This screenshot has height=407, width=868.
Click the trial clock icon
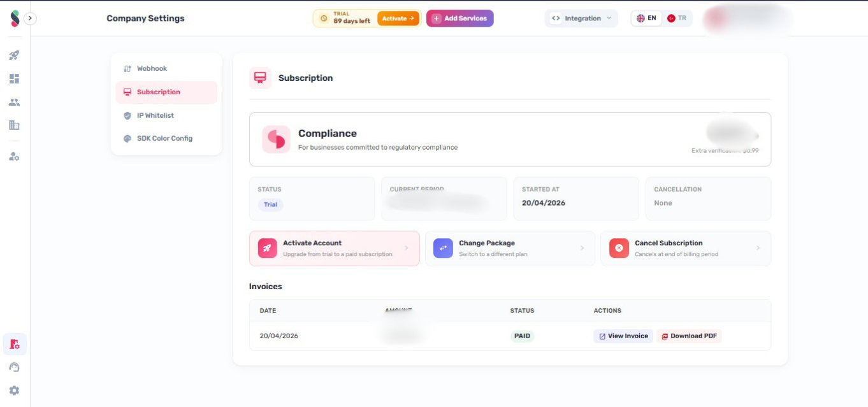[324, 18]
